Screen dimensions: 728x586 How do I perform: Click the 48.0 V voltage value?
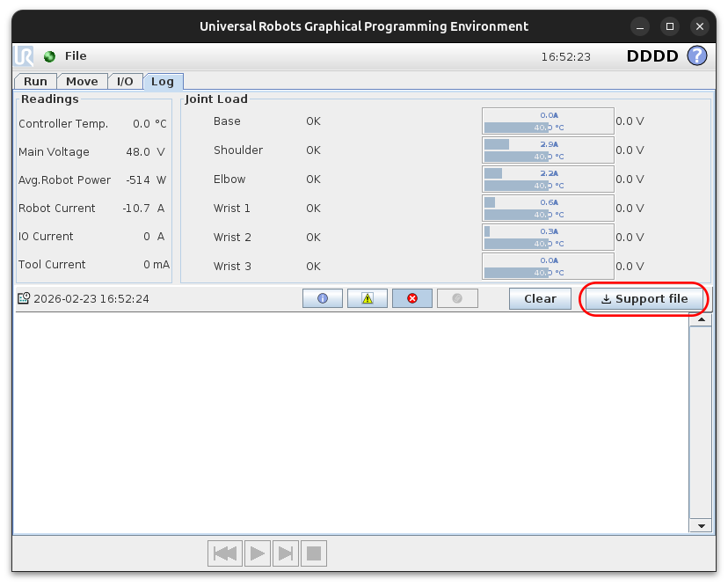coord(145,152)
